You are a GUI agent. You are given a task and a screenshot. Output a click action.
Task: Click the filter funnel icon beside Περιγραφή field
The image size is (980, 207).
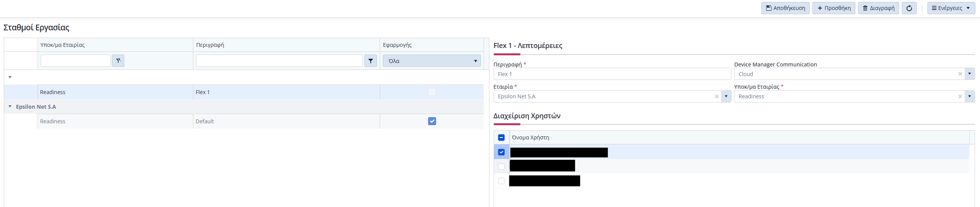[x=371, y=61]
